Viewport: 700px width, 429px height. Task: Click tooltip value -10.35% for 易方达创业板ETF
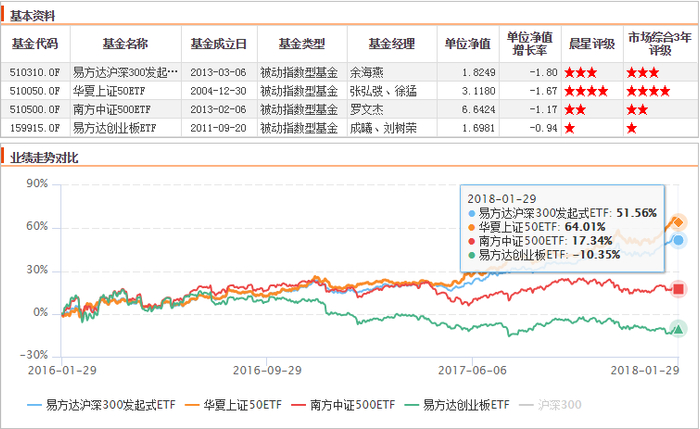click(596, 255)
